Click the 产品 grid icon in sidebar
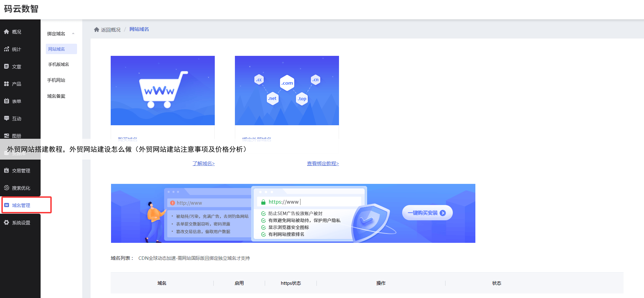The image size is (644, 298). coord(6,84)
